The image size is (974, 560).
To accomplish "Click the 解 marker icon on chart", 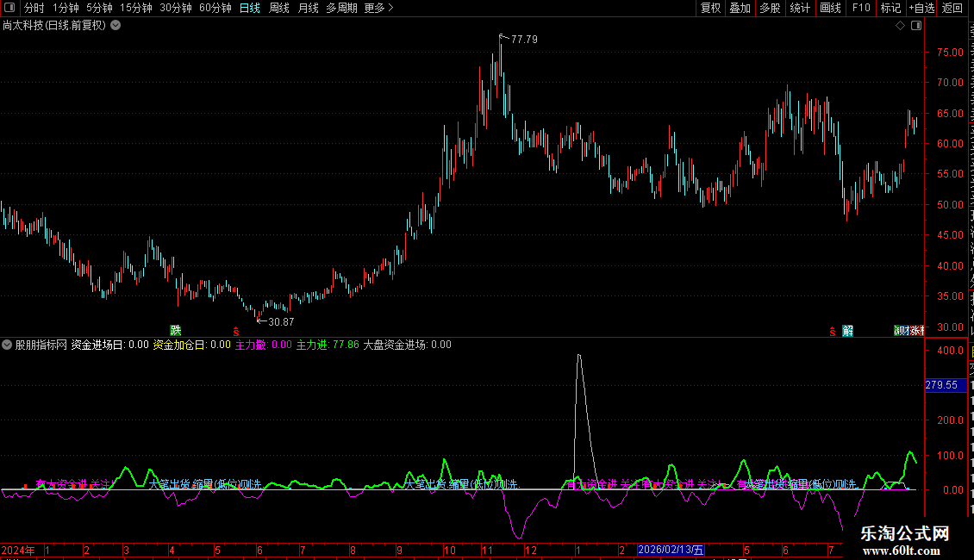I will pos(848,331).
